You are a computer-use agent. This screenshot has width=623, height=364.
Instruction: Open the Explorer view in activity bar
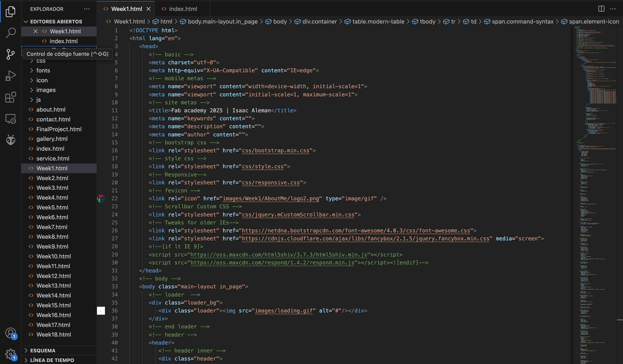[10, 11]
